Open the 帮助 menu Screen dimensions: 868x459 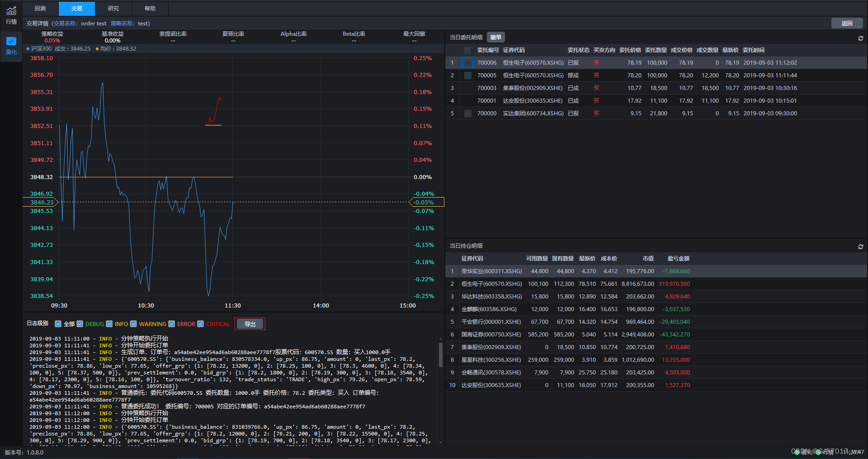coord(150,8)
